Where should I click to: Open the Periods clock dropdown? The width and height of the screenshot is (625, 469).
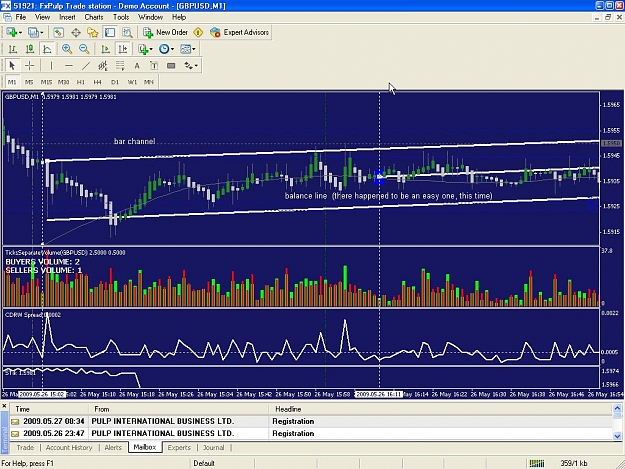(x=166, y=49)
